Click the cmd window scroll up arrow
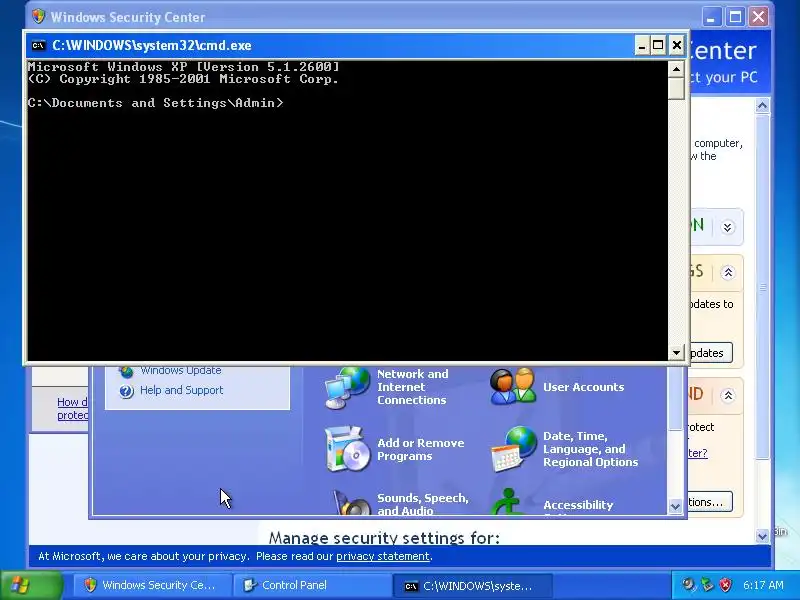This screenshot has height=600, width=800. tap(676, 69)
